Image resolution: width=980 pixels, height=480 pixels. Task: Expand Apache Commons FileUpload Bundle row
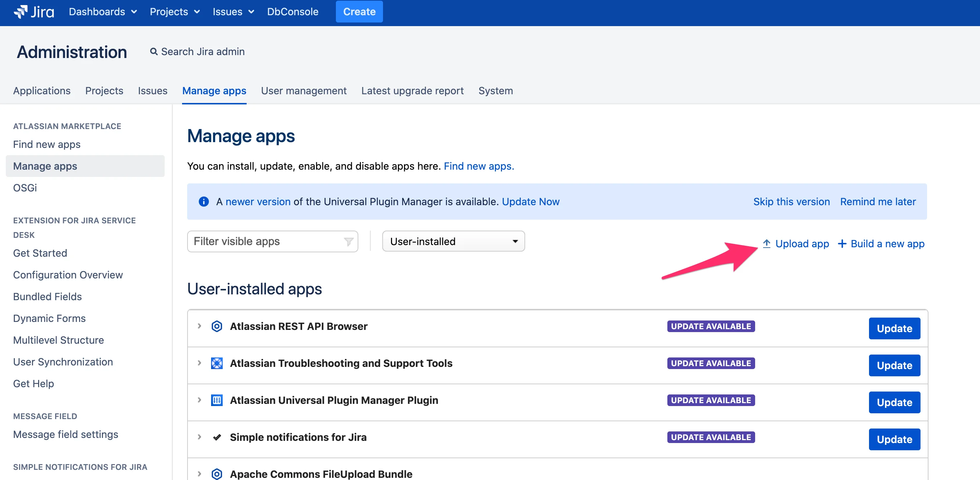[x=199, y=474]
